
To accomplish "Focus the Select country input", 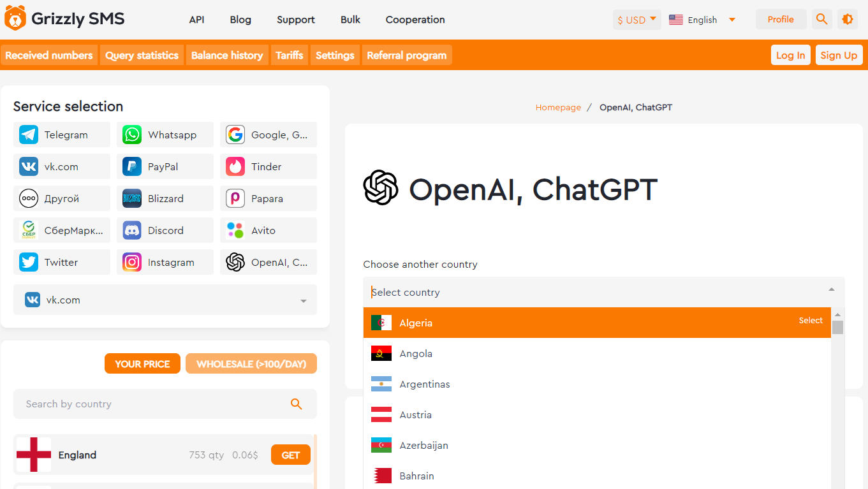I will coord(603,292).
